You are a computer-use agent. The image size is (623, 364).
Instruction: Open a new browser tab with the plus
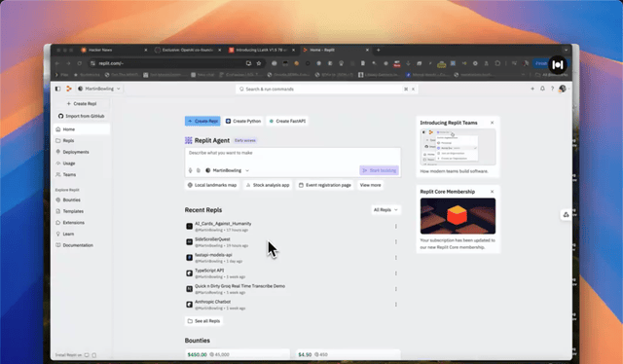(379, 50)
